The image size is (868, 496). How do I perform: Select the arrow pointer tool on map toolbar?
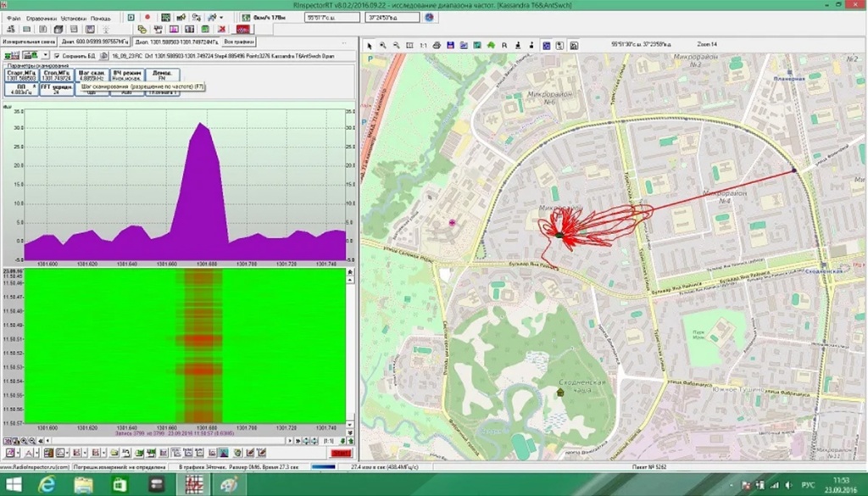coord(370,45)
